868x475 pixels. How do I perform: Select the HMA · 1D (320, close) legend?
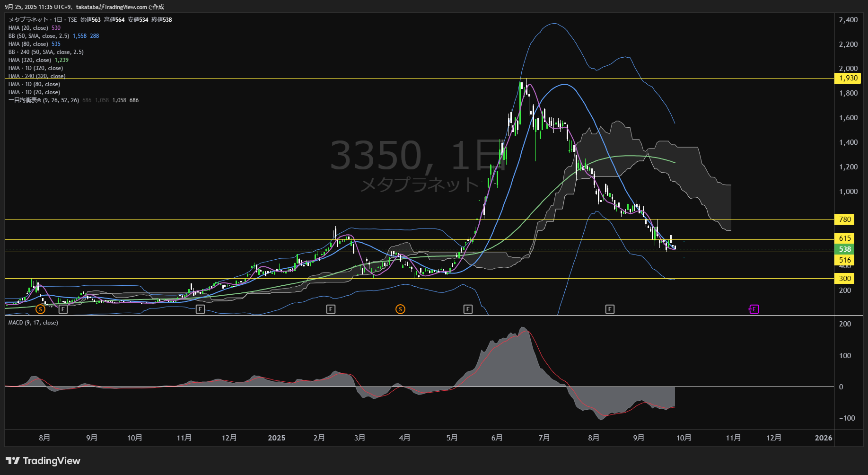tap(35, 68)
